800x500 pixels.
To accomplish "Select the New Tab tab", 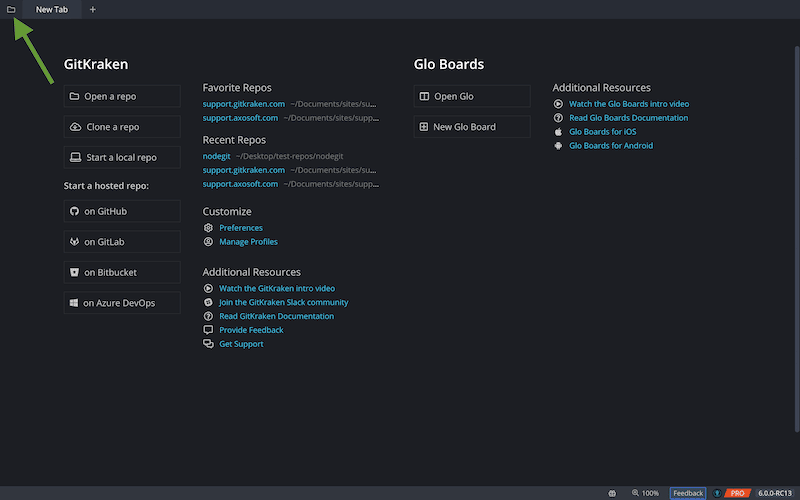I will pyautogui.click(x=51, y=9).
